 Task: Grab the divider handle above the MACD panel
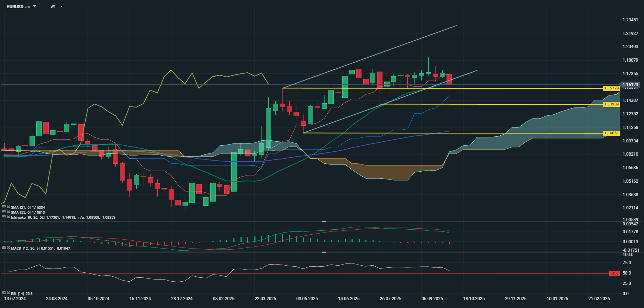click(x=324, y=221)
